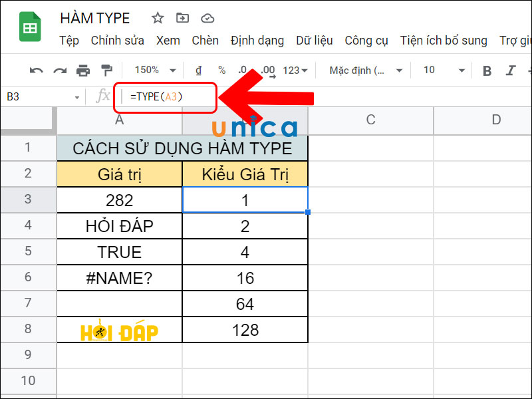Star the HÀM TYPE document
The width and height of the screenshot is (532, 399).
(x=158, y=18)
